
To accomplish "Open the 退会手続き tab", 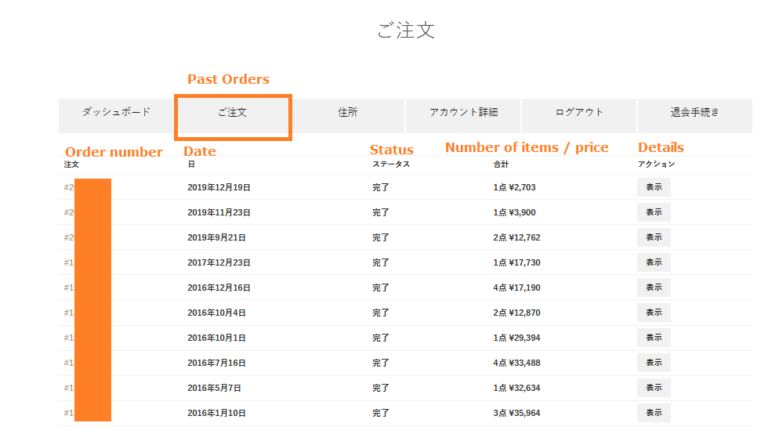I will coord(694,113).
